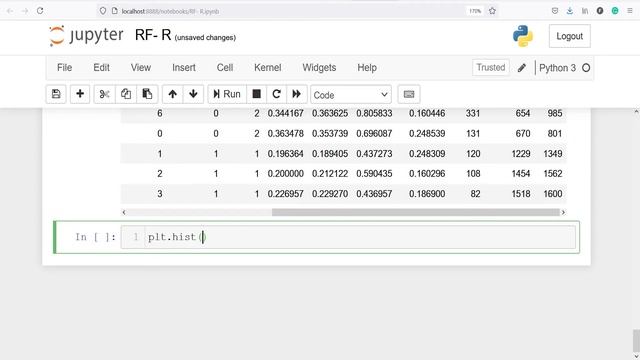Restart the kernel with the circular arrow icon
Image resolution: width=640 pixels, height=360 pixels.
(x=276, y=94)
